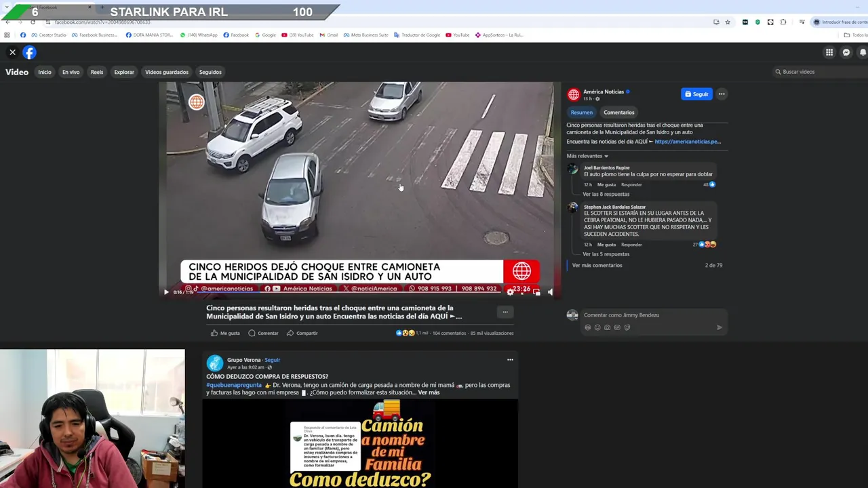Screen dimensions: 868x488
Task: Click the Facebook logo home icon
Action: click(29, 52)
